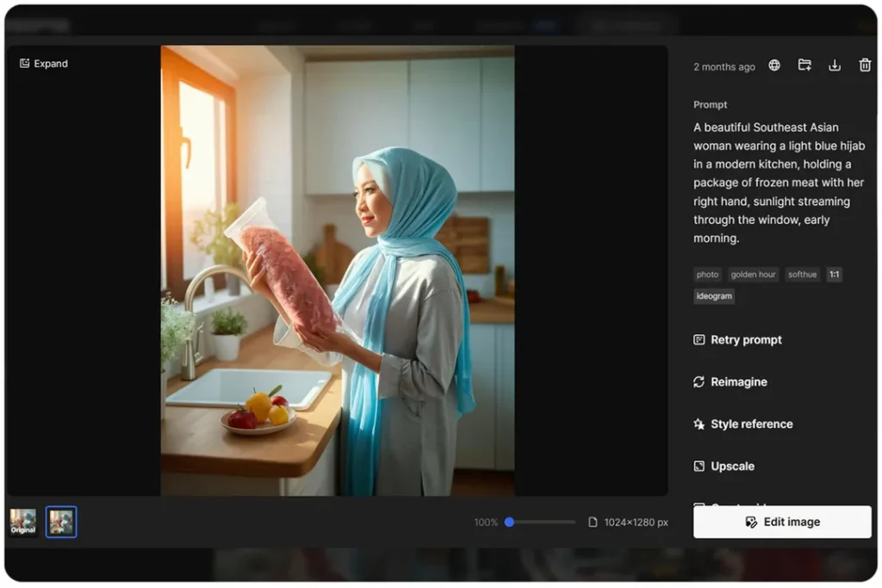Click the Style reference star icon
The width and height of the screenshot is (882, 588).
click(699, 424)
